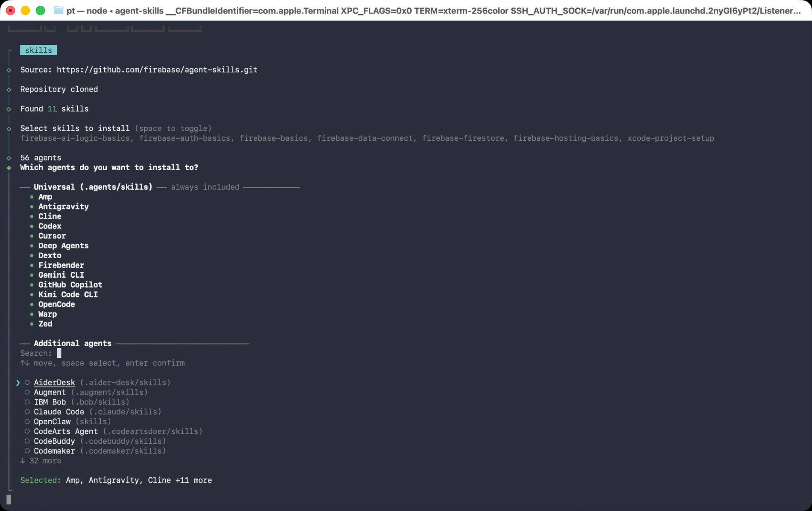Click the highlighted 'skills' badge label
812x511 pixels.
pos(38,50)
